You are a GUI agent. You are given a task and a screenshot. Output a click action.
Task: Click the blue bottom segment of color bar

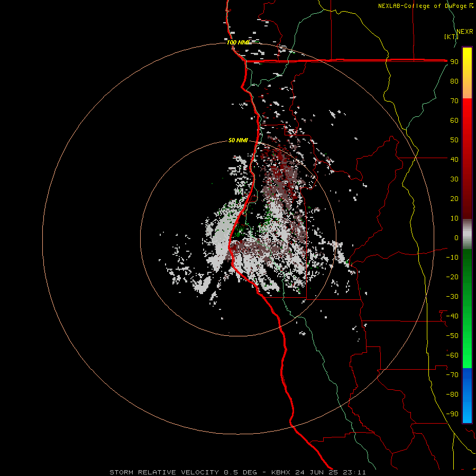467,396
